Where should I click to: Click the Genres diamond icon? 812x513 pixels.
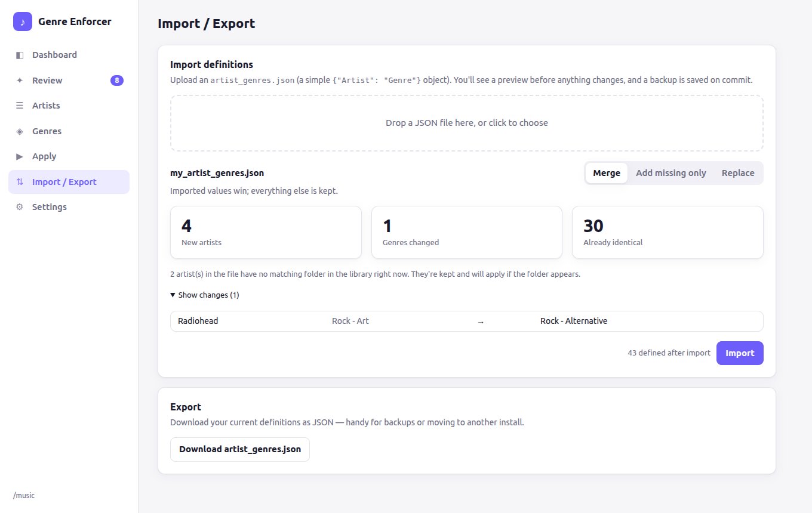pyautogui.click(x=20, y=131)
